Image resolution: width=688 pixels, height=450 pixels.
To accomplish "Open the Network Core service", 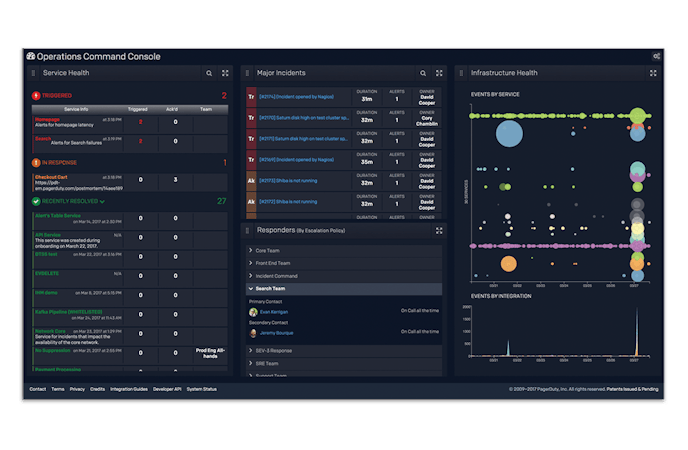I will coord(50,331).
